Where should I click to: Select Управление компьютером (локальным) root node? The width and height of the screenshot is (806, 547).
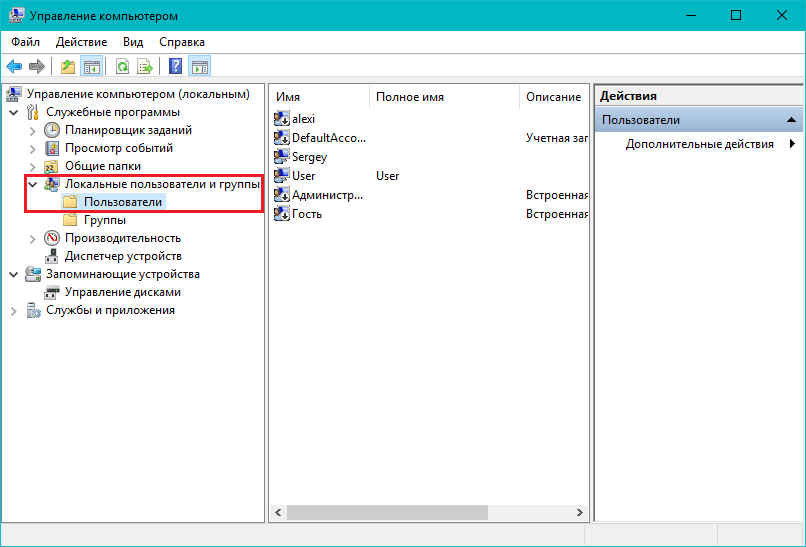click(x=138, y=94)
